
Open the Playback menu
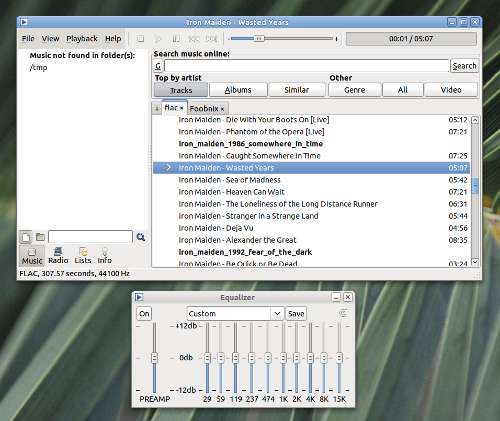(82, 39)
